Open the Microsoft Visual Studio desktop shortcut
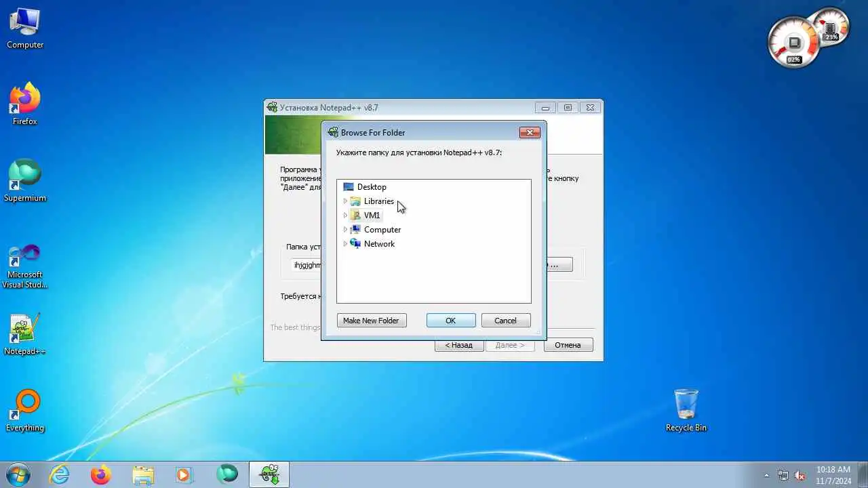The image size is (868, 488). [25, 266]
